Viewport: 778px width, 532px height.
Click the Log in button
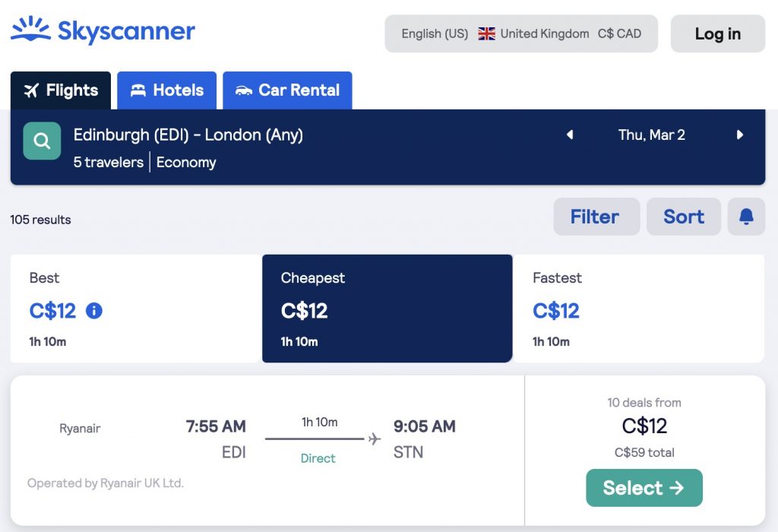pos(717,33)
